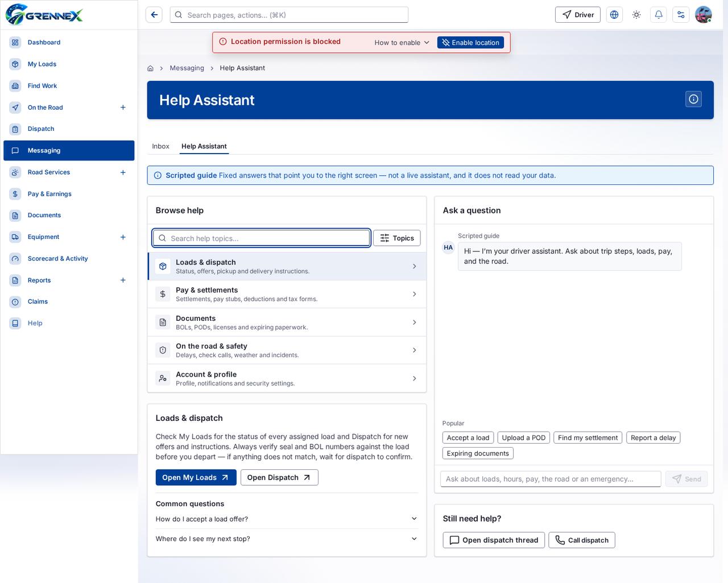Image resolution: width=728 pixels, height=583 pixels.
Task: Click the Messaging breadcrumb link
Action: (x=187, y=68)
